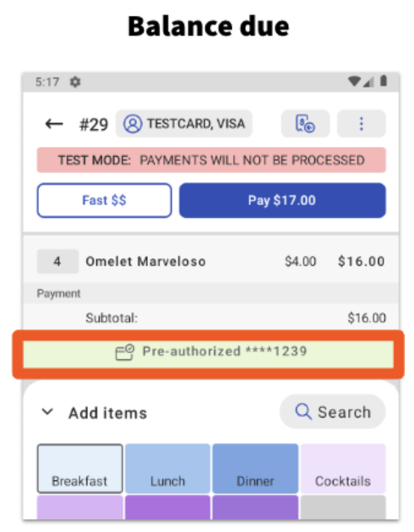
Task: Collapse the Add items section chevron
Action: (47, 412)
